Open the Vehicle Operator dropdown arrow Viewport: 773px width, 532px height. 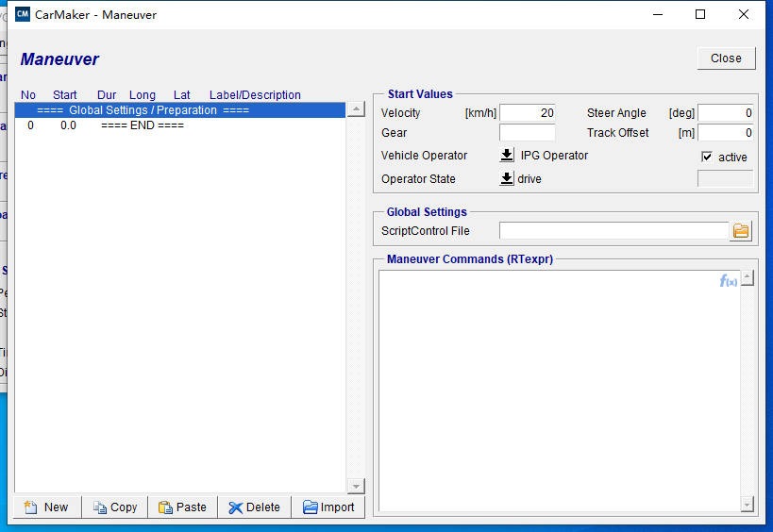507,155
